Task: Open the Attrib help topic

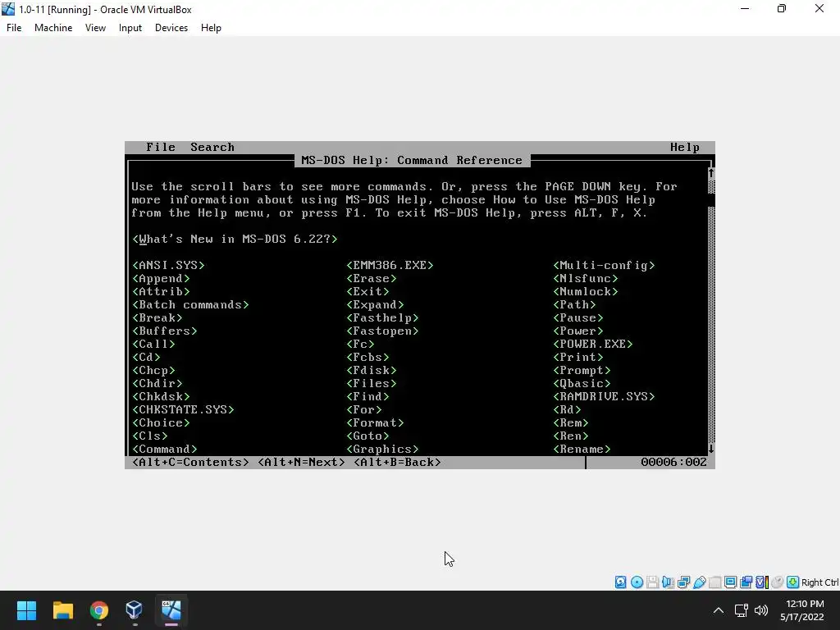Action: [x=161, y=291]
